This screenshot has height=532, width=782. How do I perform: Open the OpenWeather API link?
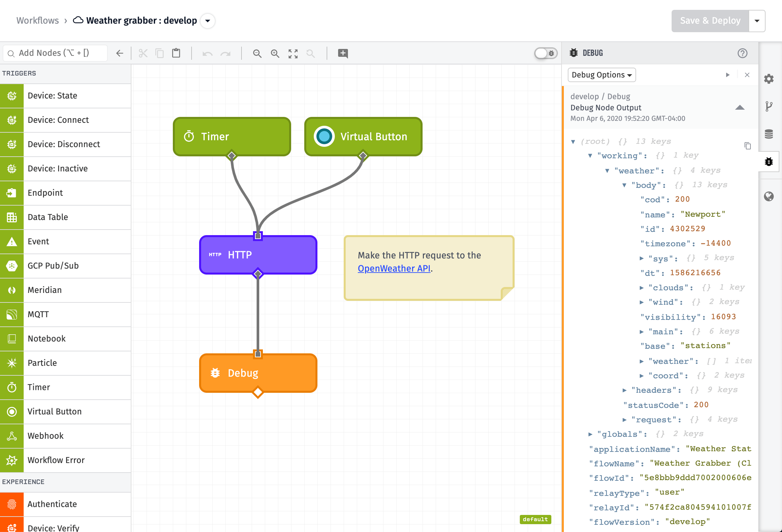394,269
